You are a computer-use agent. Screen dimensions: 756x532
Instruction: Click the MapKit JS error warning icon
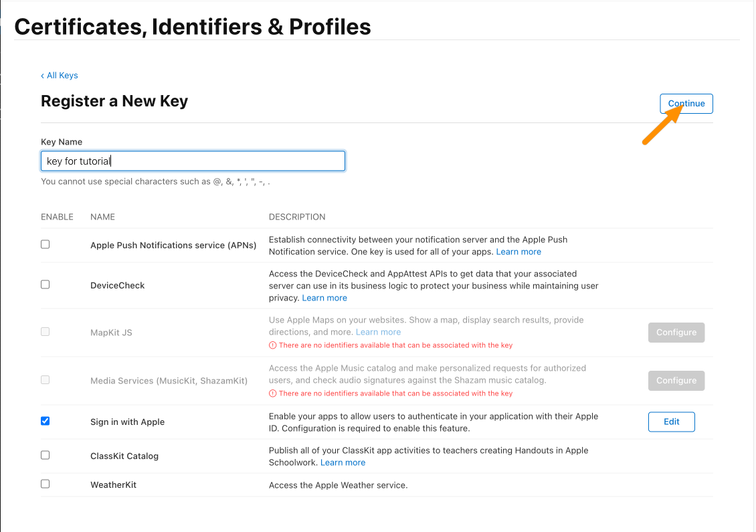(x=272, y=345)
